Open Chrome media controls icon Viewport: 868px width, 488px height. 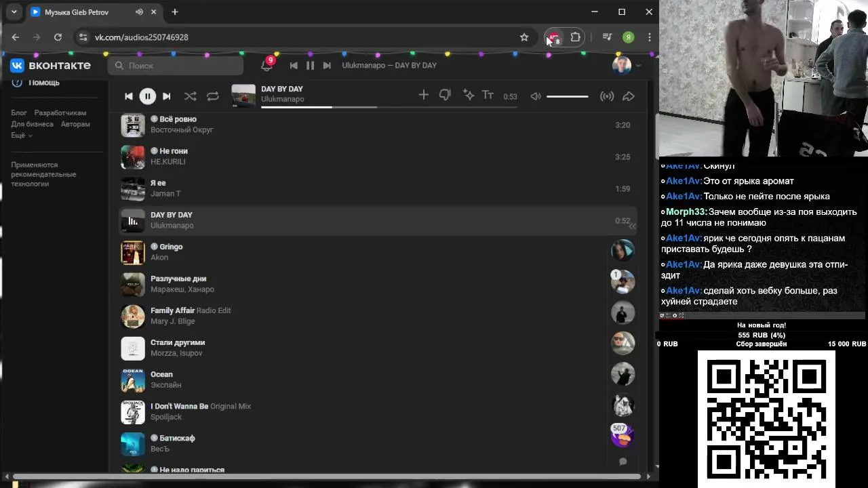click(x=607, y=37)
